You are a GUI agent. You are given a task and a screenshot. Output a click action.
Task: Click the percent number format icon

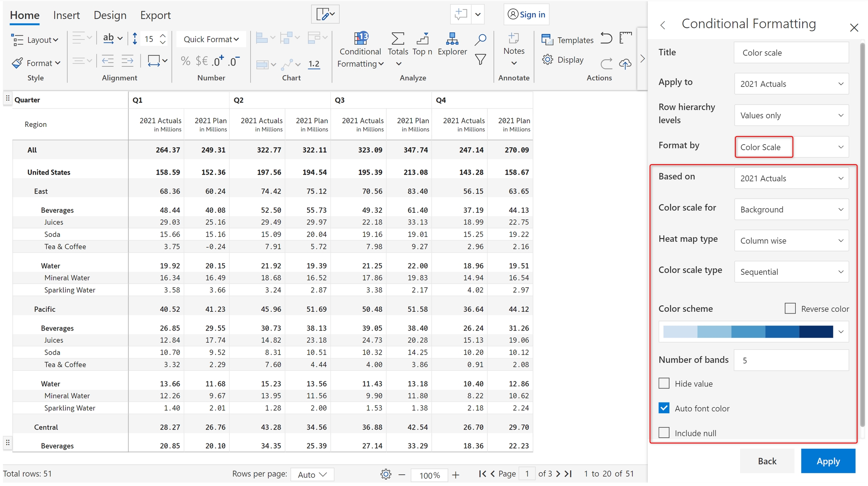(x=185, y=61)
